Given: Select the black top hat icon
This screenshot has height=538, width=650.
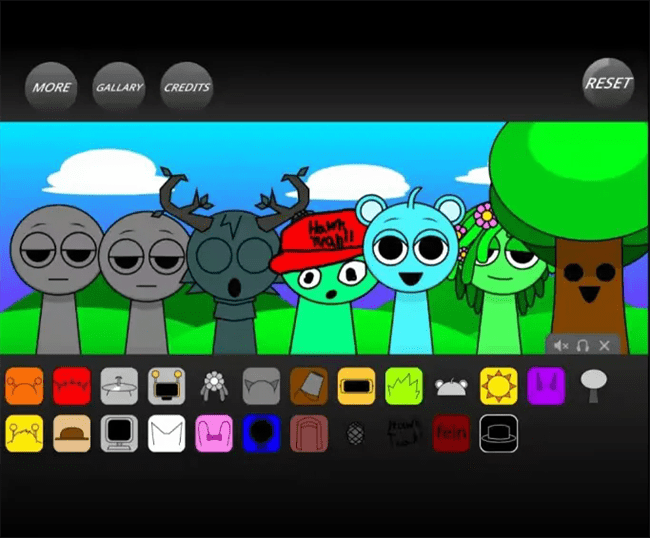Looking at the screenshot, I should coord(497,434).
